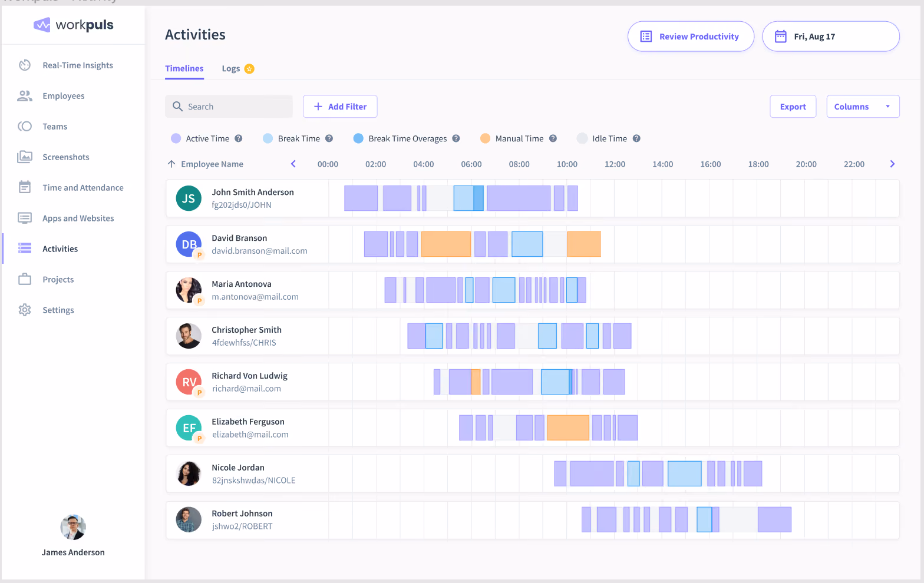924x583 pixels.
Task: Click Christopher Smith profile photo
Action: [189, 336]
